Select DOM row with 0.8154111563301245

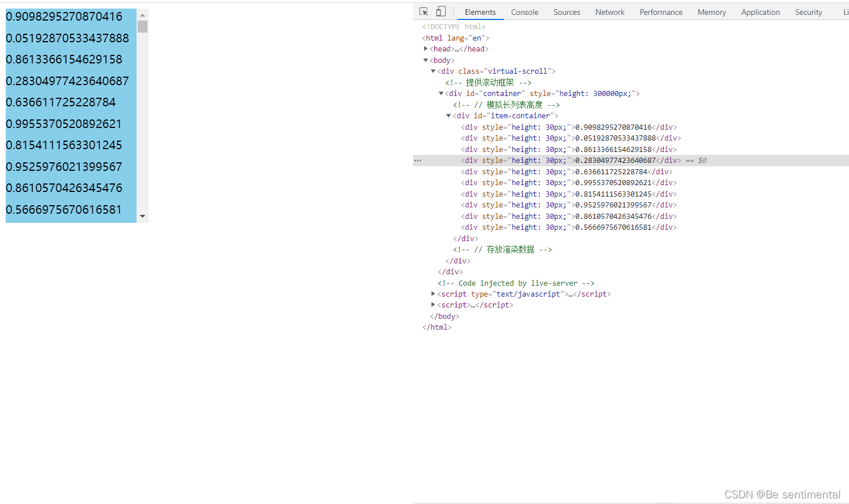(568, 194)
